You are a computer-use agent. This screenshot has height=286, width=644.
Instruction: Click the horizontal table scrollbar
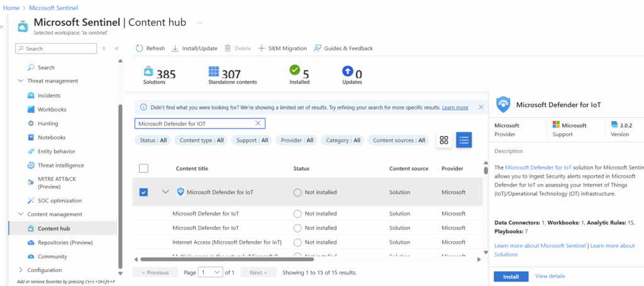click(226, 260)
